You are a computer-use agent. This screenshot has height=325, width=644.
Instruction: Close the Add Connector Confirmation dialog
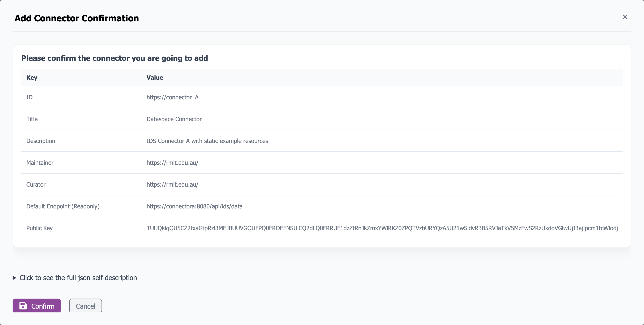click(625, 17)
